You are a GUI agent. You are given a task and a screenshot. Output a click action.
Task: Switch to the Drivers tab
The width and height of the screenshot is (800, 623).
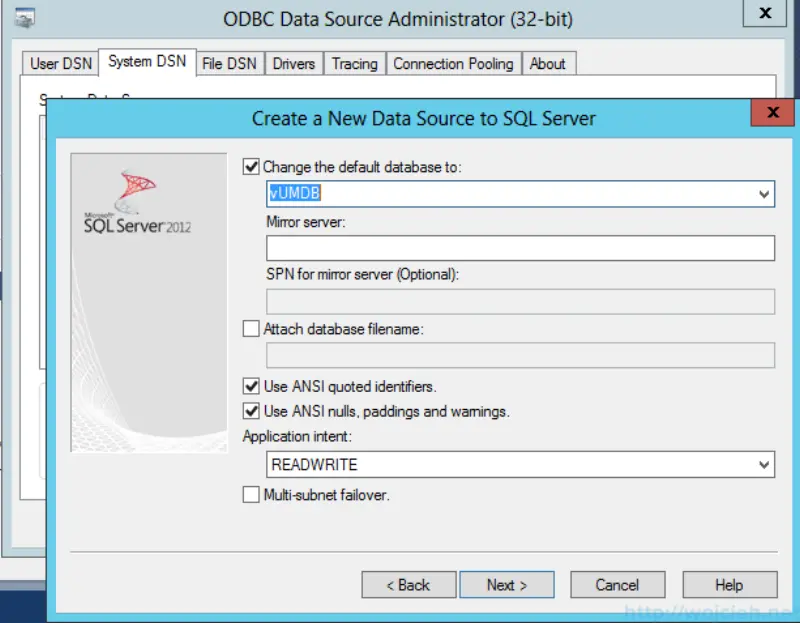click(x=294, y=62)
